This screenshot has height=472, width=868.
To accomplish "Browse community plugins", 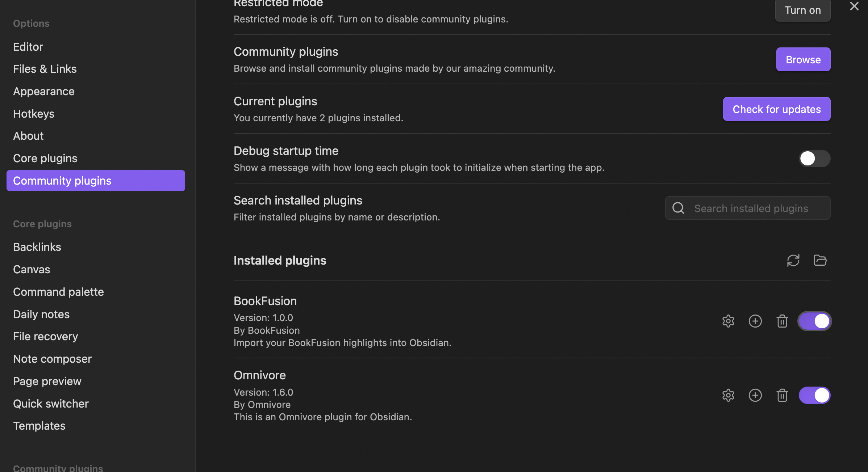I will (x=803, y=59).
